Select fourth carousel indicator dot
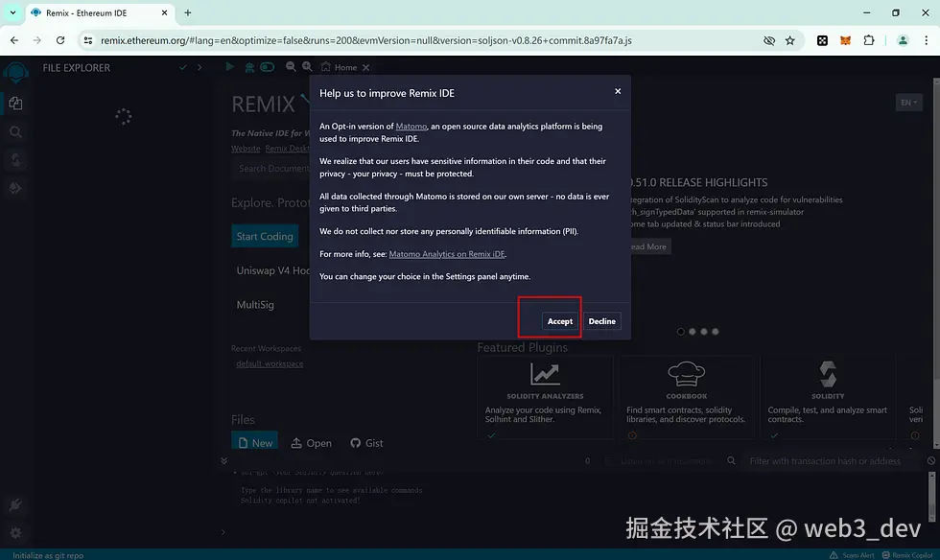The image size is (940, 560). [716, 332]
